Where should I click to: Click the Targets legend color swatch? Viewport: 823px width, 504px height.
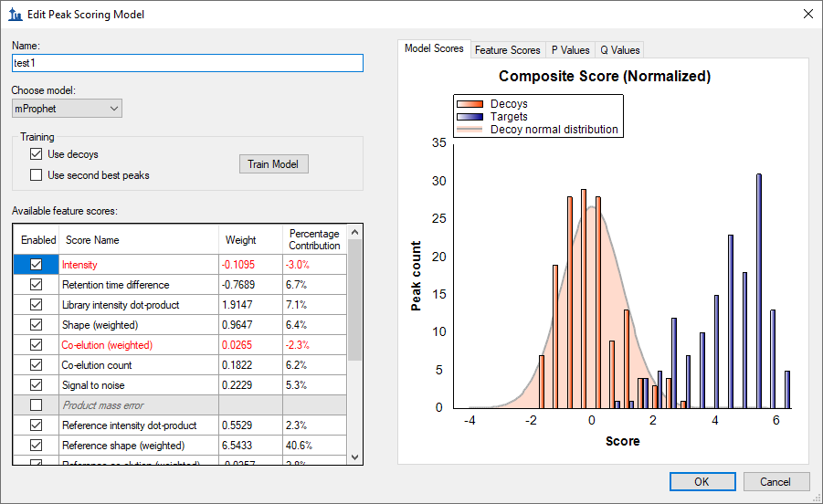470,117
